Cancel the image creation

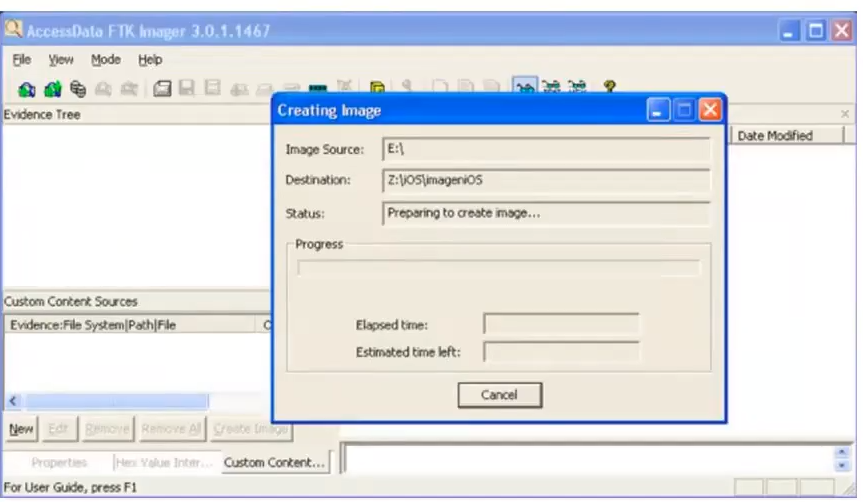click(x=499, y=395)
